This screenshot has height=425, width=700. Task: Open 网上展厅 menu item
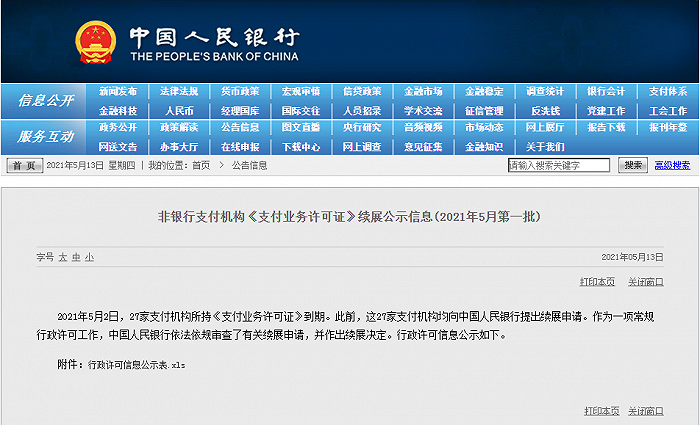[x=545, y=128]
